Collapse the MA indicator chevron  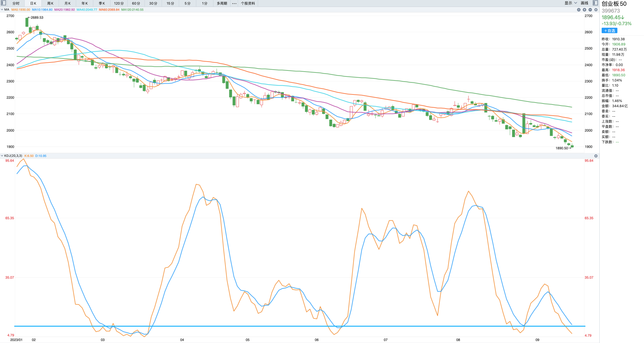click(2, 9)
